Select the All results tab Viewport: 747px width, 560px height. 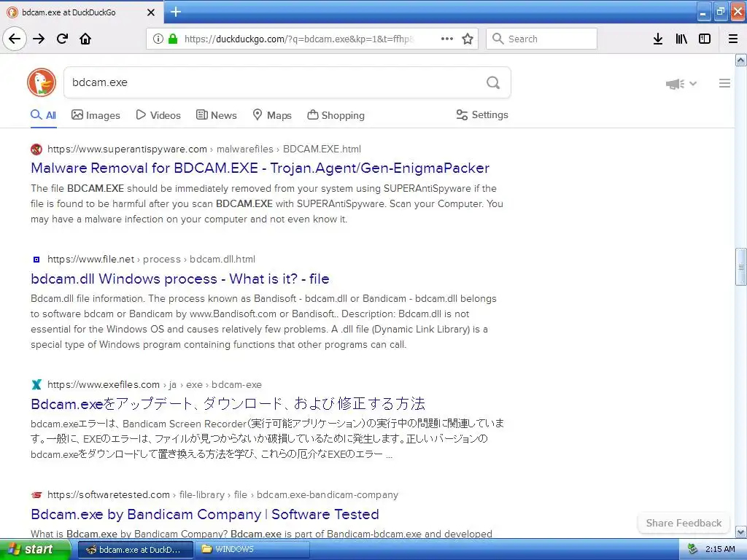coord(43,115)
